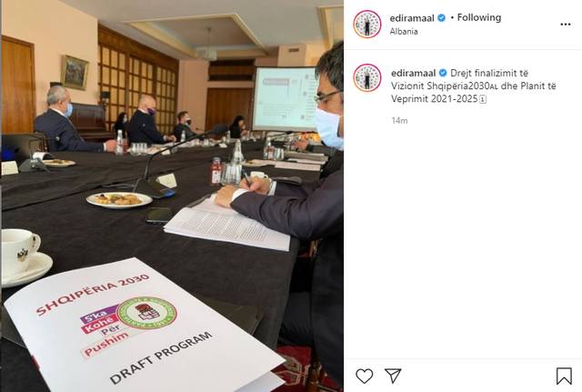Screen dimensions: 582x392
Task: Click the framed painting on wall
Action: tap(75, 73)
